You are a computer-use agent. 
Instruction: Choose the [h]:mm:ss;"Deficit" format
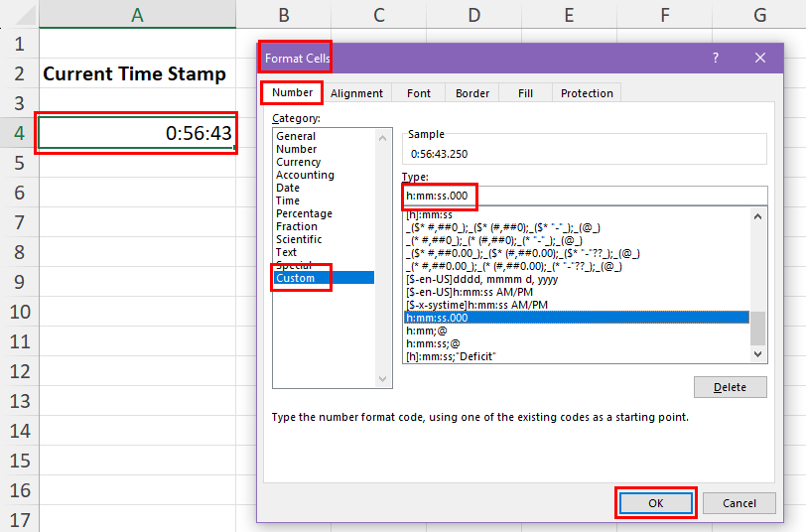(x=577, y=356)
